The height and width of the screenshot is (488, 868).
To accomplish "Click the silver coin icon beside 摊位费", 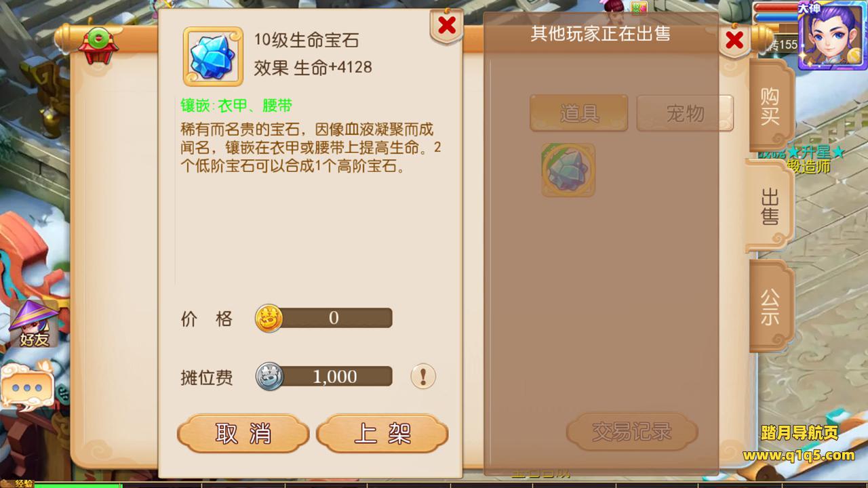I will 269,376.
